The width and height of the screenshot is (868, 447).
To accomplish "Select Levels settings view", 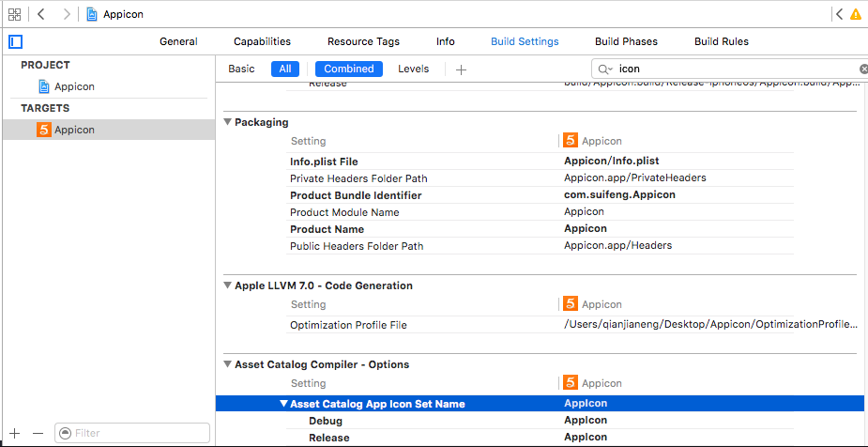I will tap(414, 69).
